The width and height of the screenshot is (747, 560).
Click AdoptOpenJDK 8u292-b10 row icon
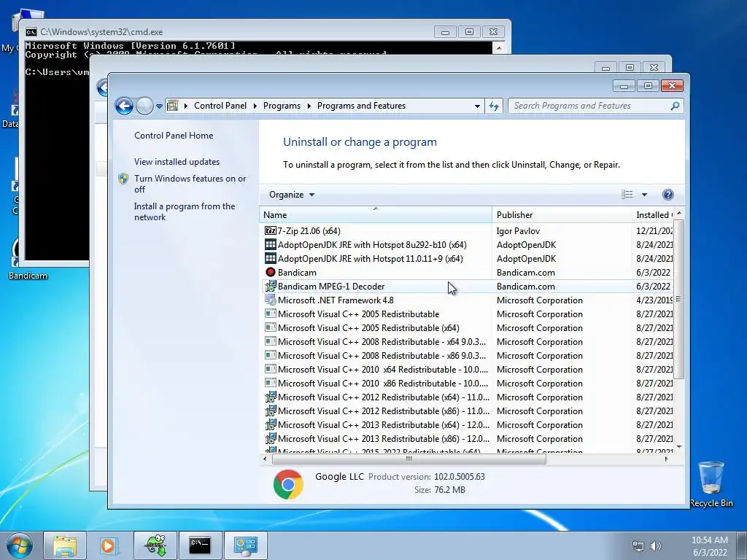point(270,245)
